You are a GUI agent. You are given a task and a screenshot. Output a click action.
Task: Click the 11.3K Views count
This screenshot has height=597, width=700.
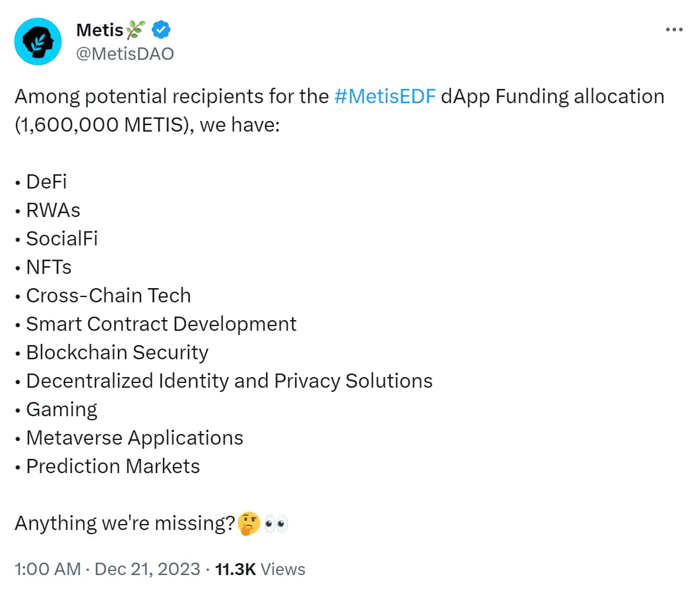point(260,570)
